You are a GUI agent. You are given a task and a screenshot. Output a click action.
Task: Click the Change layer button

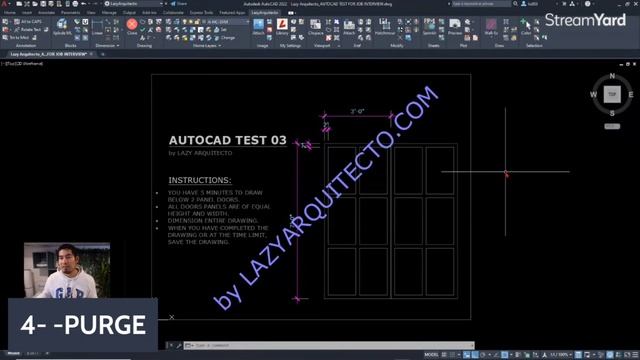coord(224,38)
